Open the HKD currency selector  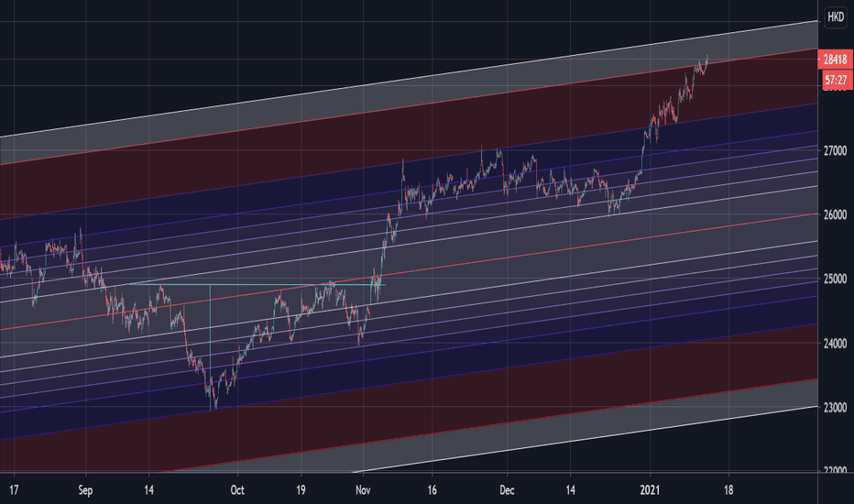click(x=836, y=16)
